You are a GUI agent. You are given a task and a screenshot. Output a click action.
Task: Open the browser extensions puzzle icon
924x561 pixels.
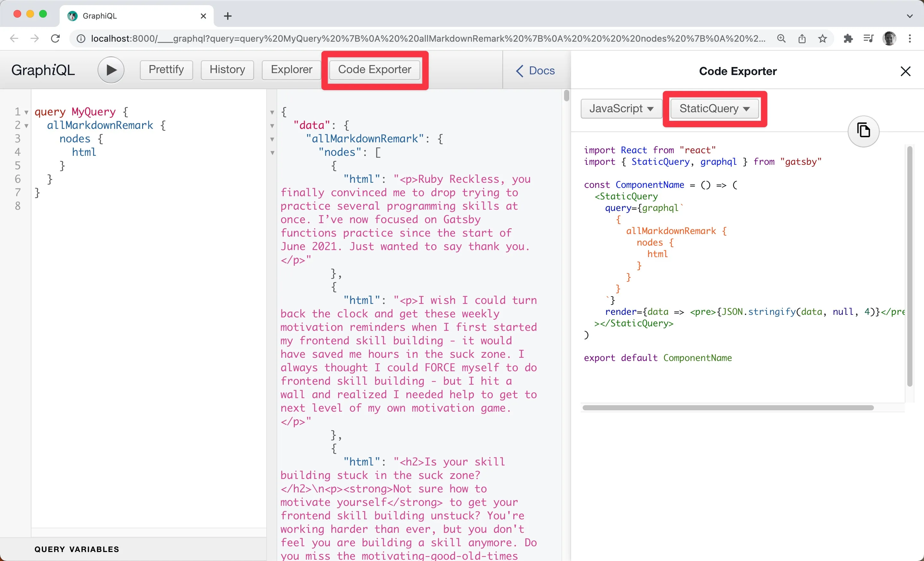848,38
